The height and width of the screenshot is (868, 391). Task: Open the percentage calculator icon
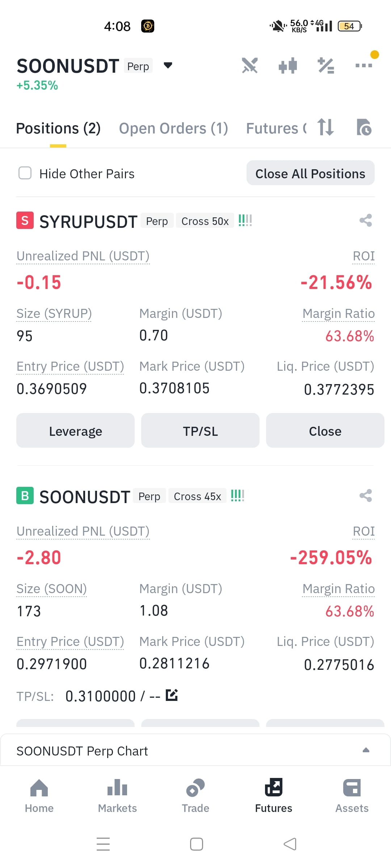326,66
